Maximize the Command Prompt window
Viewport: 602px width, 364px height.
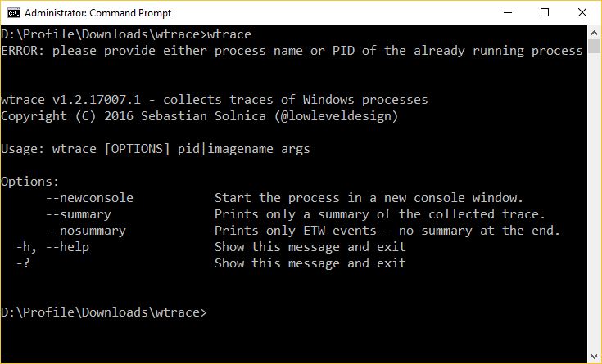tap(545, 12)
